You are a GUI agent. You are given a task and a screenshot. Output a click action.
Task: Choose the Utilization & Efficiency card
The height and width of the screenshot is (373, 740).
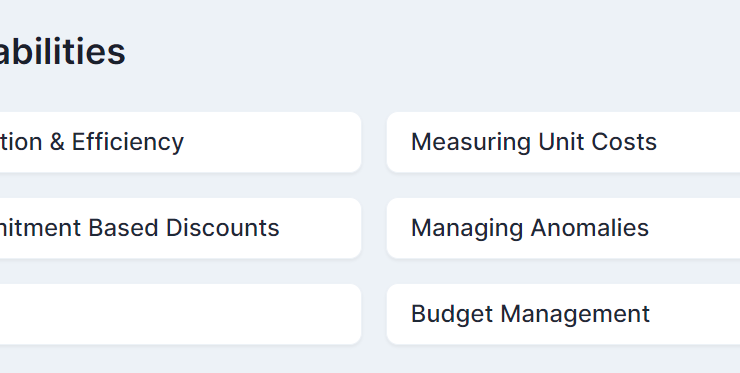(x=180, y=142)
